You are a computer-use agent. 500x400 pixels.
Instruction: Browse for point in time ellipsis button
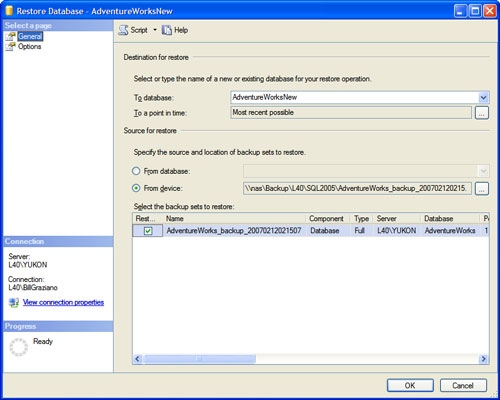[x=481, y=113]
